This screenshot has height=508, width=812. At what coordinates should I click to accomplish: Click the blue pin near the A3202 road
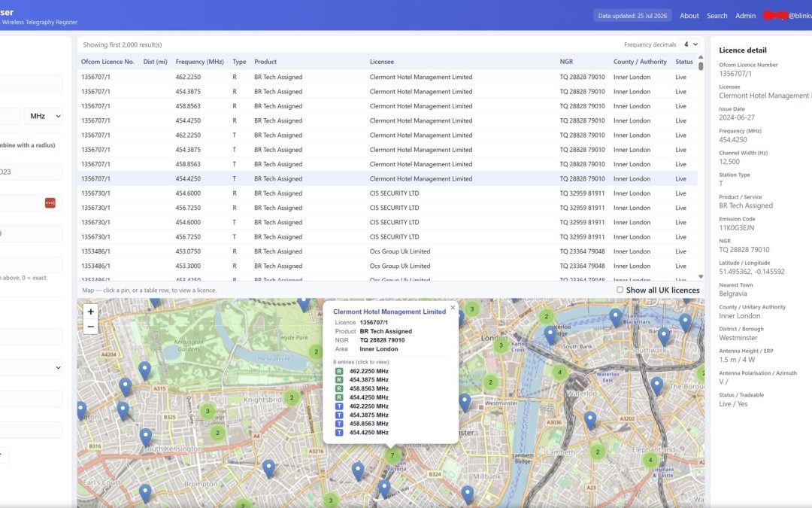coord(590,421)
